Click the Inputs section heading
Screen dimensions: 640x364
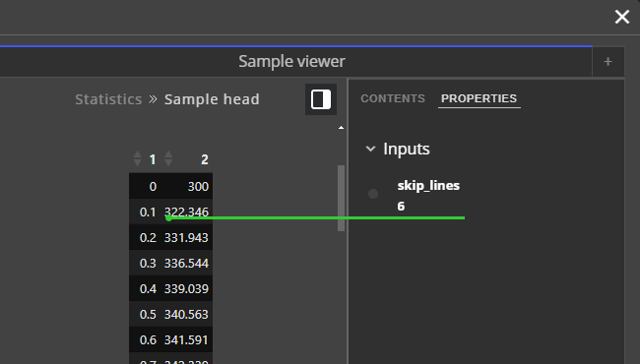406,149
